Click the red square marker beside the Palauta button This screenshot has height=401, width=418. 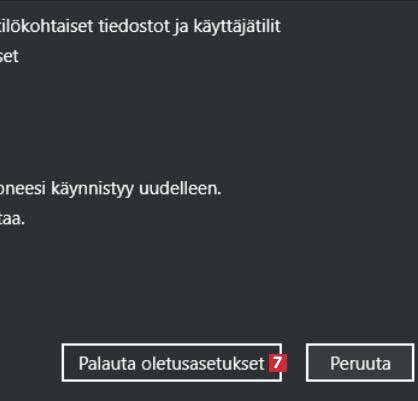point(278,363)
